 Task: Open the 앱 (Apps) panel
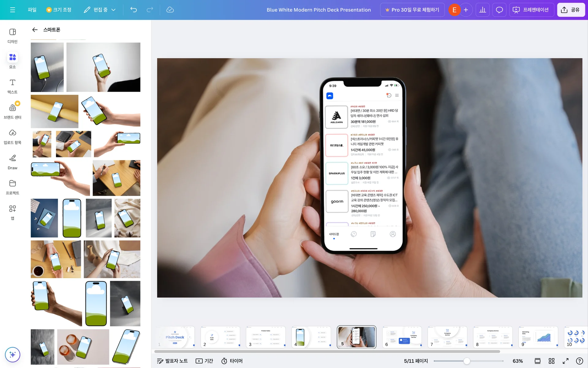(x=12, y=212)
